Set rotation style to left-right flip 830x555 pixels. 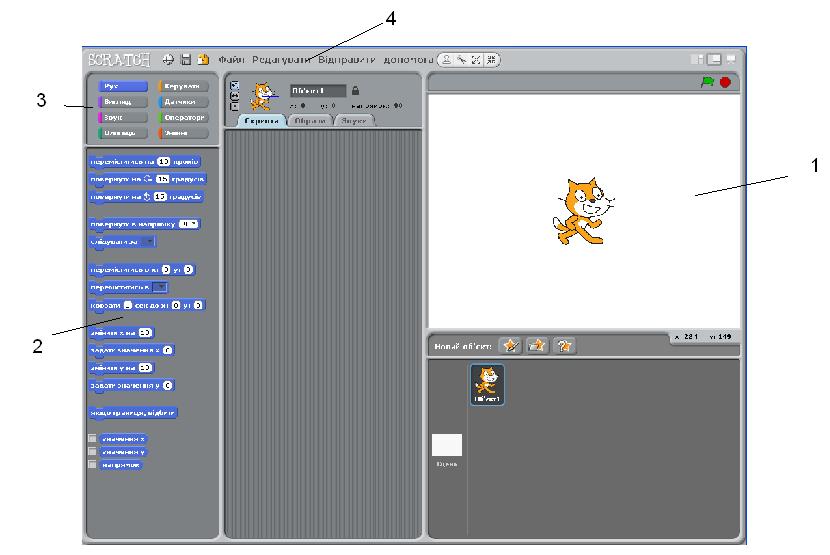pyautogui.click(x=234, y=96)
